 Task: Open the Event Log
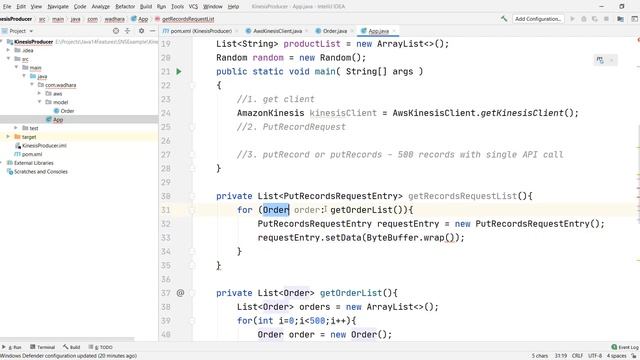tap(625, 347)
